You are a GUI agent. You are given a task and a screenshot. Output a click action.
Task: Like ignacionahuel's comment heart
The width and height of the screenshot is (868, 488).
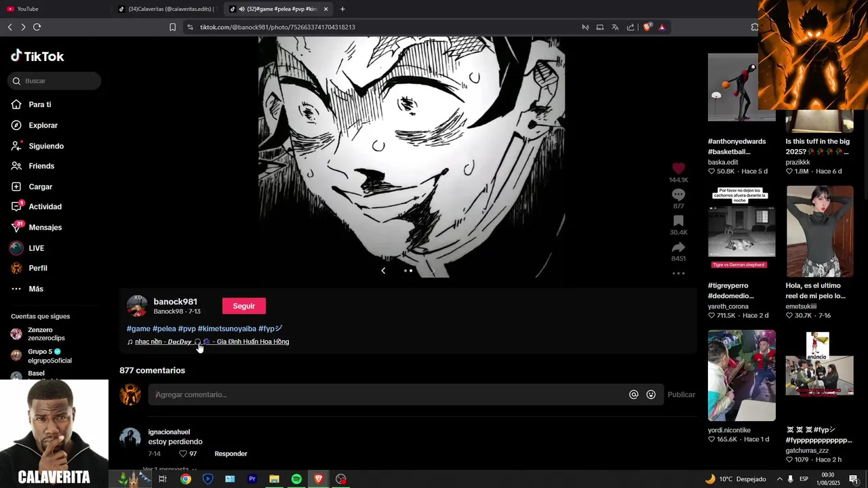pos(182,453)
